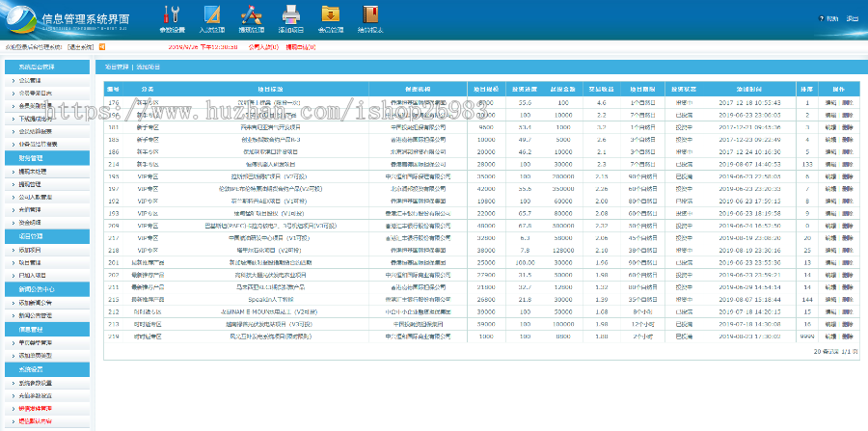Click the small orange icon beside 退出系统
The width and height of the screenshot is (868, 431).
coord(101,45)
